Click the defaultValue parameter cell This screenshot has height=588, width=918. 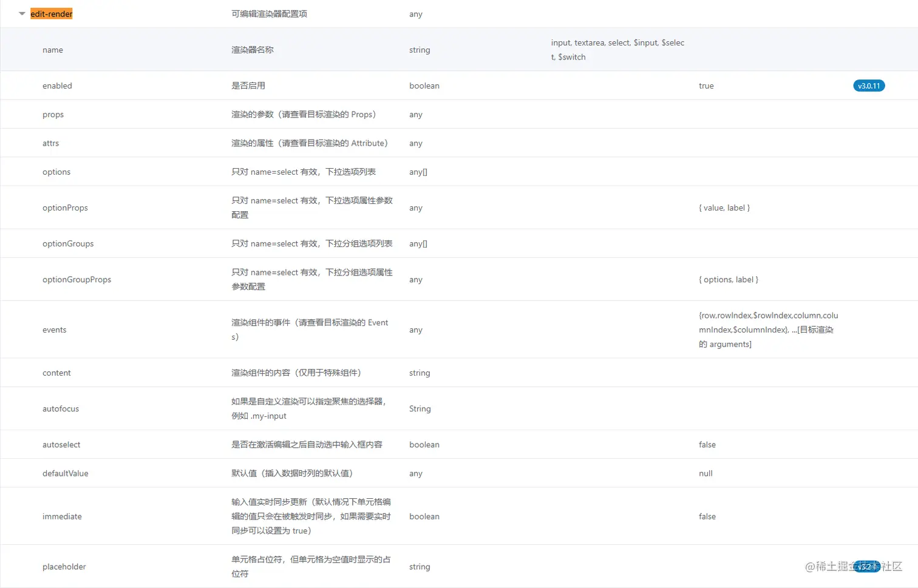(66, 473)
